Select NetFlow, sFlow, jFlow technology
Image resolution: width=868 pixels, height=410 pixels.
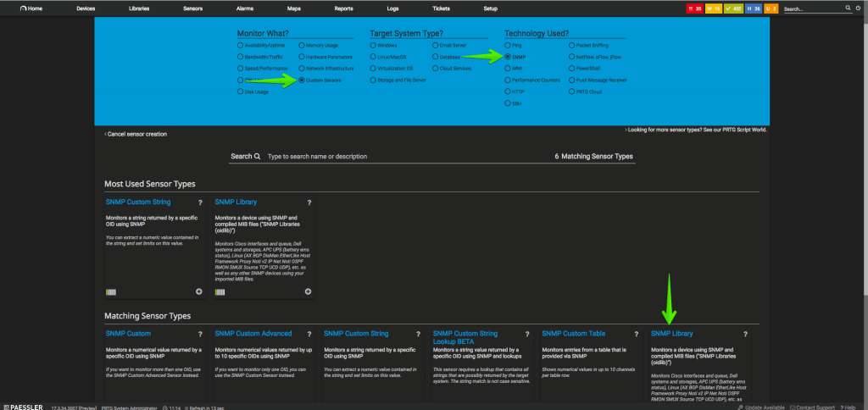click(x=572, y=57)
